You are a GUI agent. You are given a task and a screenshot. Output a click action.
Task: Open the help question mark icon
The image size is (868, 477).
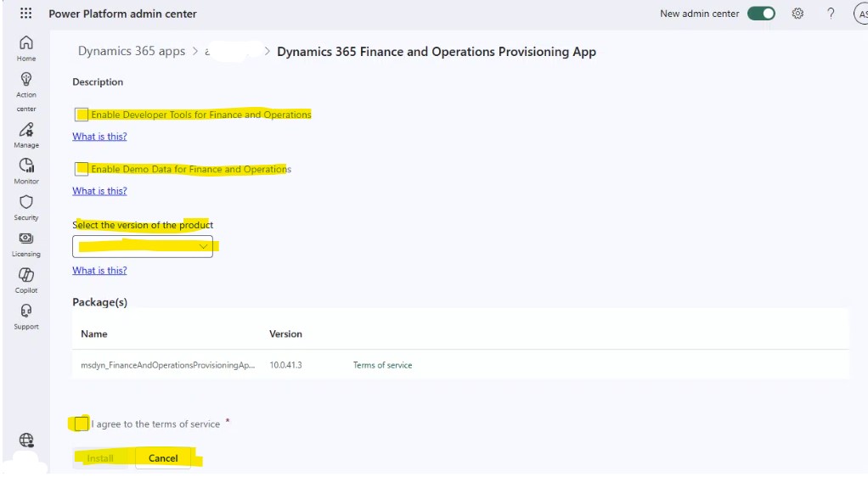pyautogui.click(x=831, y=14)
